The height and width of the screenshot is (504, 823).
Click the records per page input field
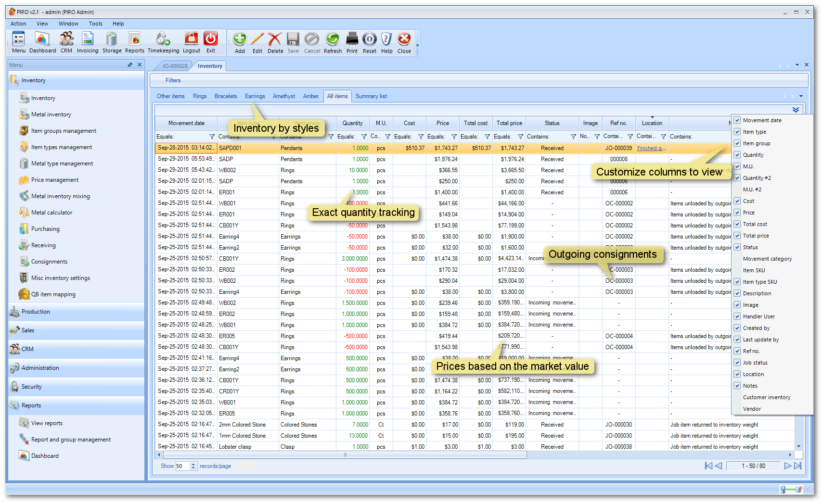tap(182, 466)
